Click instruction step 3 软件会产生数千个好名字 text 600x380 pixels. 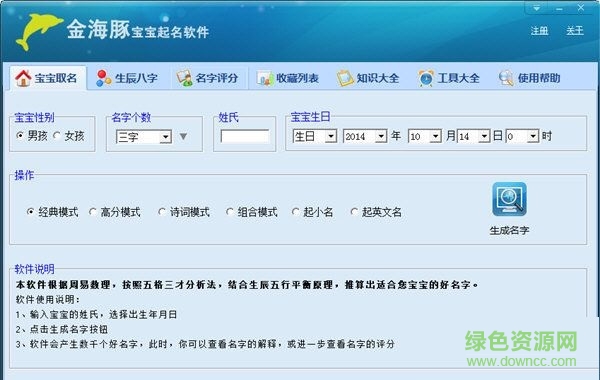coord(205,344)
